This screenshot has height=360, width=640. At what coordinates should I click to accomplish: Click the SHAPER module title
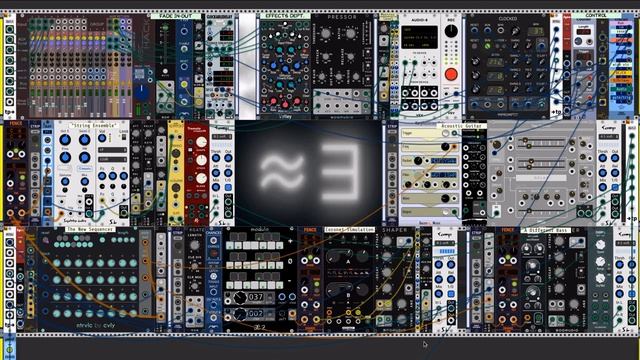[x=394, y=230]
